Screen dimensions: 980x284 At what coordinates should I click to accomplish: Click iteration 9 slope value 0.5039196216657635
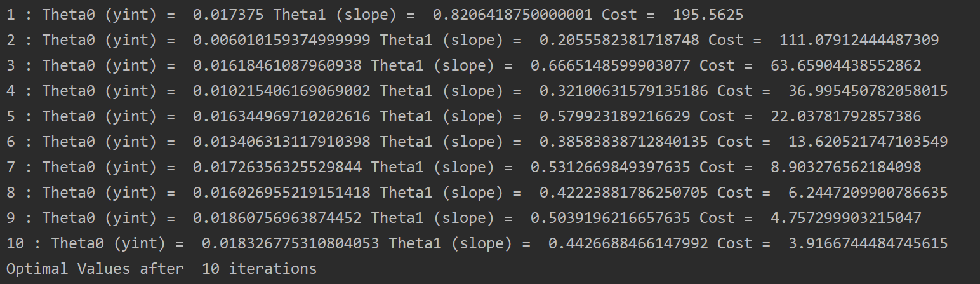611,218
